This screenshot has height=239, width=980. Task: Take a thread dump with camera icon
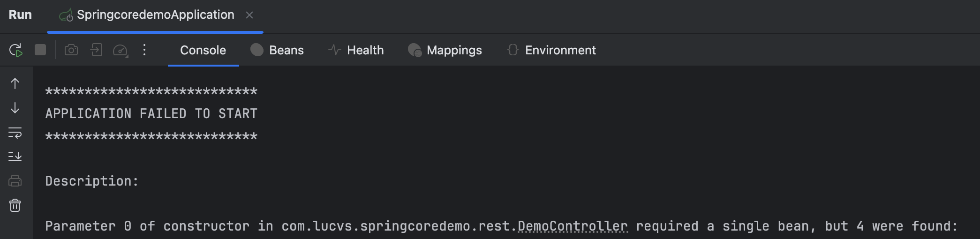[x=71, y=50]
